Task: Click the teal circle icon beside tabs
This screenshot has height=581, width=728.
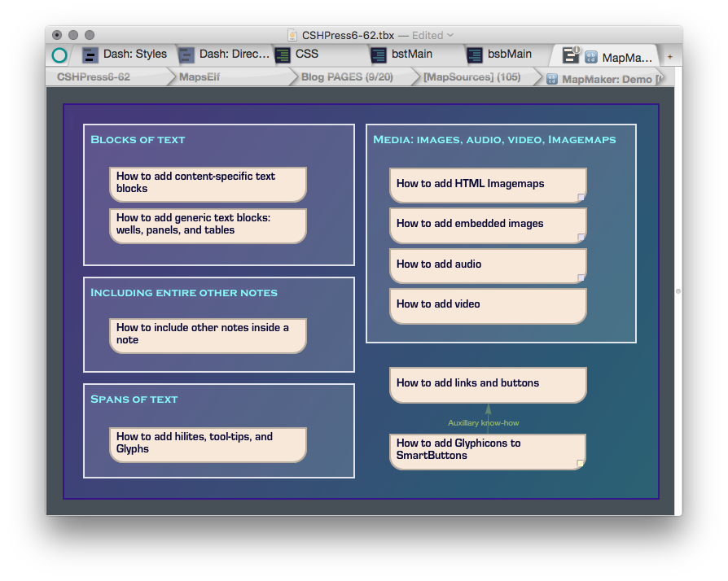Action: [59, 55]
